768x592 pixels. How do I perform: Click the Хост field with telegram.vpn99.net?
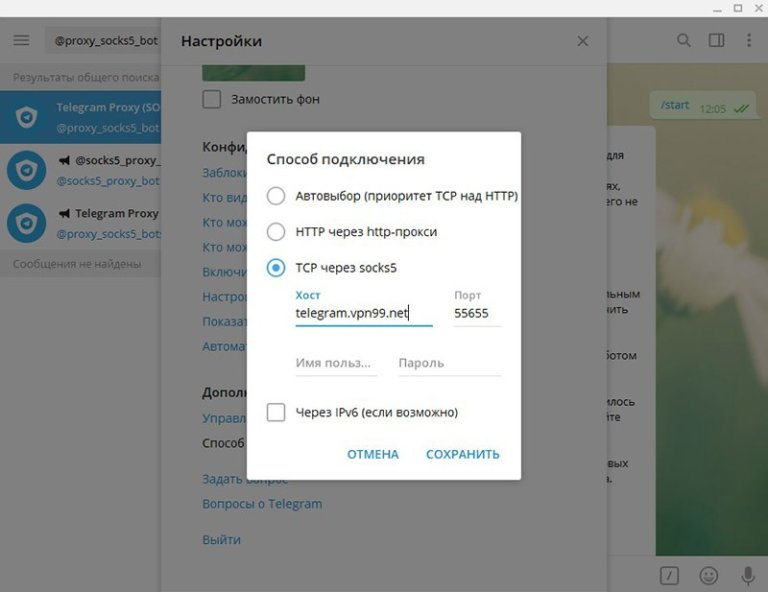363,313
